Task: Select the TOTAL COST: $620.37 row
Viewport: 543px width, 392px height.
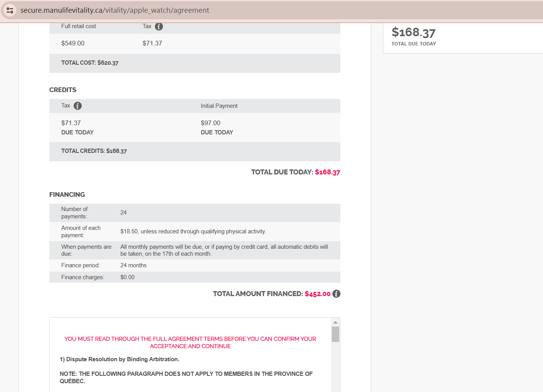Action: pyautogui.click(x=90, y=63)
